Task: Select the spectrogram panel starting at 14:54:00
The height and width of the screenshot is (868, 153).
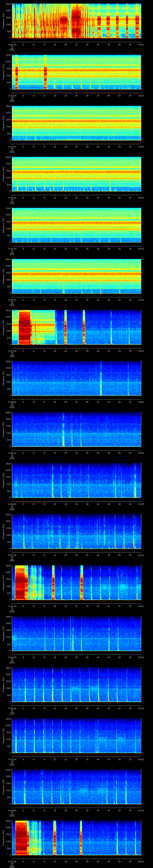Action: [x=76, y=685]
